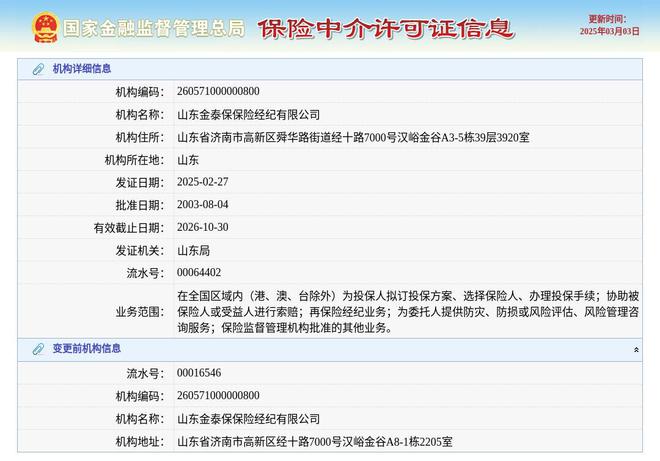
Task: Click address value ending 39层3920室
Action: [353, 137]
